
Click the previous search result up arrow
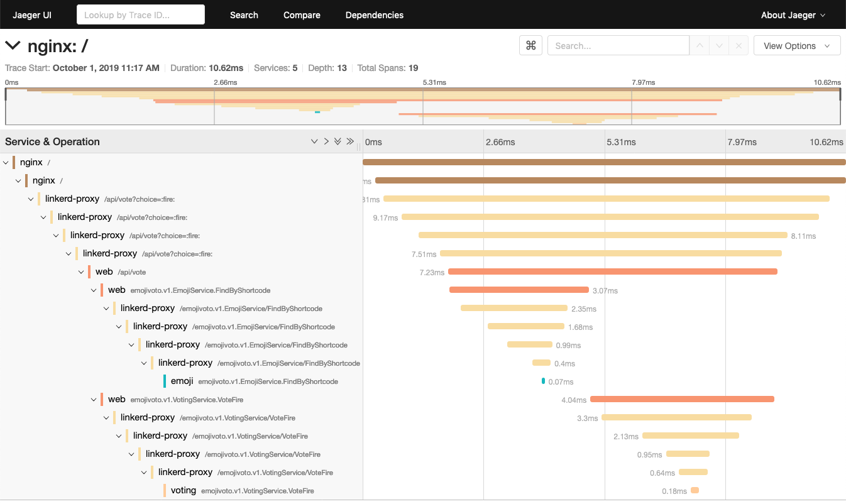click(x=699, y=45)
